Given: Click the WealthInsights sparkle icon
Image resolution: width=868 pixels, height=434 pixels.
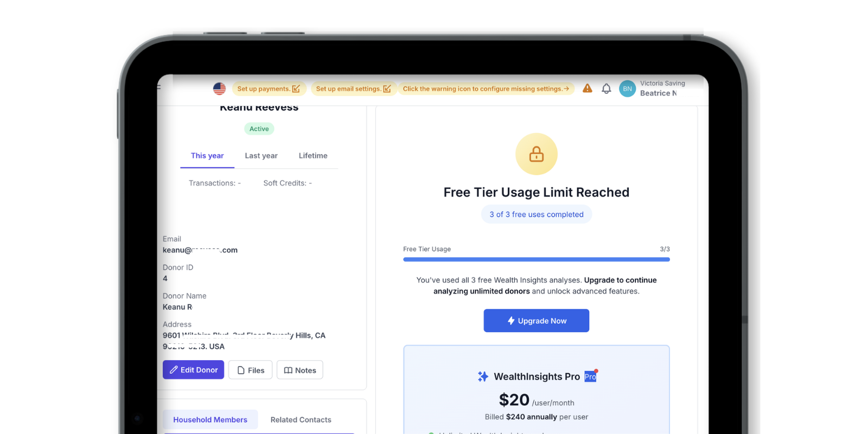Looking at the screenshot, I should 483,376.
